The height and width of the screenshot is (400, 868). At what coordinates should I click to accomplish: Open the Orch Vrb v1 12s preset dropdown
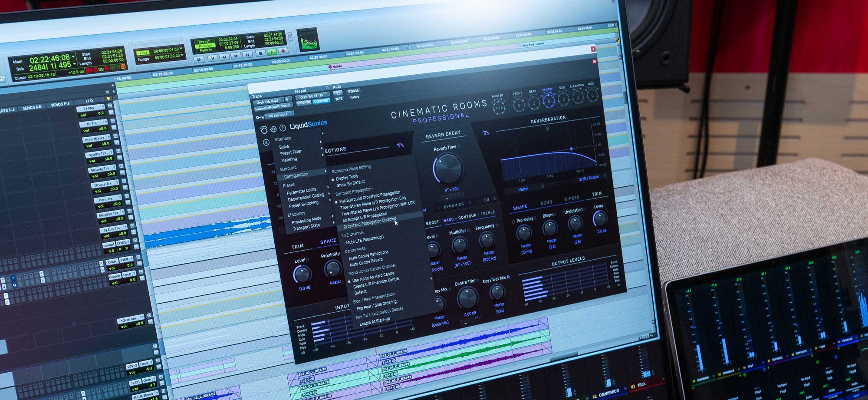pyautogui.click(x=312, y=96)
